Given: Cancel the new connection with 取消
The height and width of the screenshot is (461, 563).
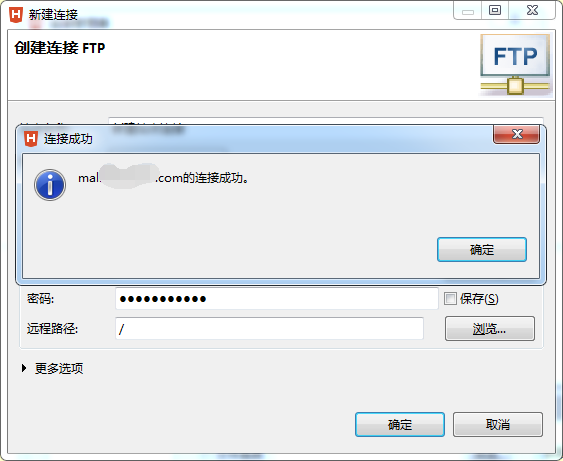Looking at the screenshot, I should (498, 425).
